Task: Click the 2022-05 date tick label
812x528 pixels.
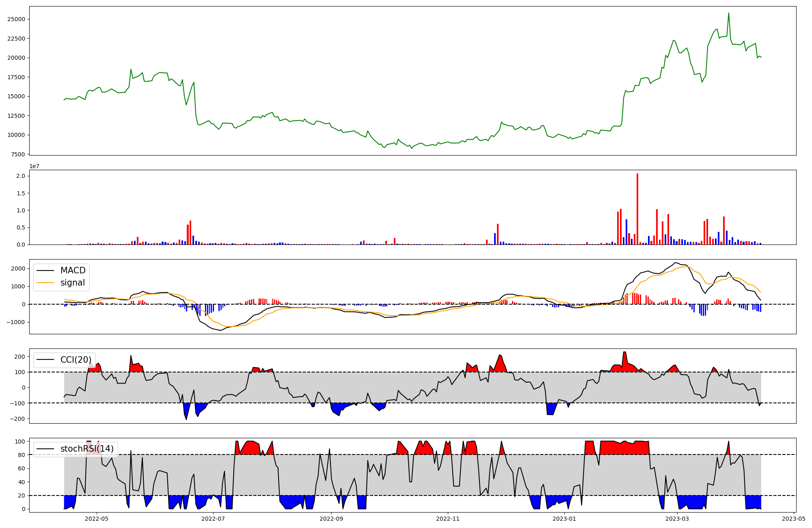Action: 97,519
